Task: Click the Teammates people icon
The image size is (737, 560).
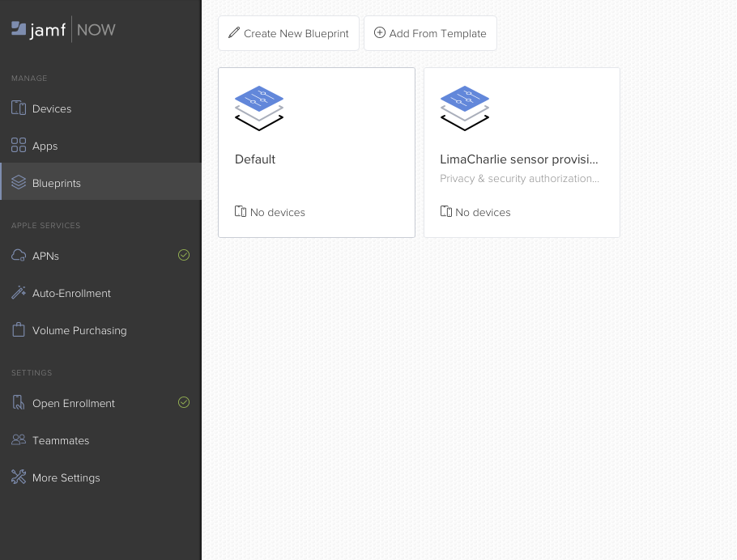Action: point(19,440)
